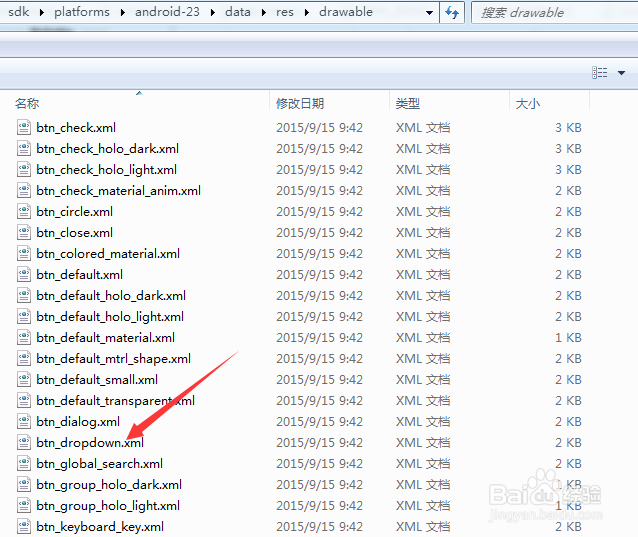Select file name btn_default_mtrl_shape.xml
Image resolution: width=638 pixels, height=537 pixels.
pos(114,359)
